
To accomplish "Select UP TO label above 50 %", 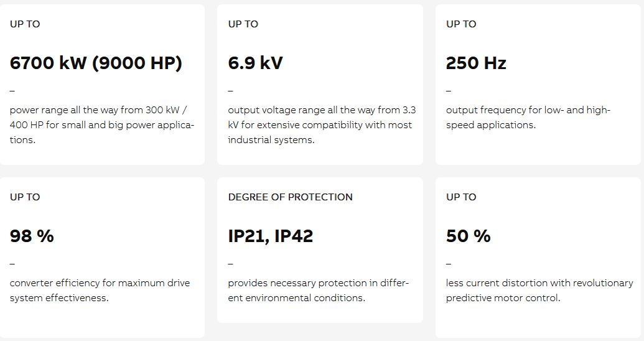I will coord(461,197).
